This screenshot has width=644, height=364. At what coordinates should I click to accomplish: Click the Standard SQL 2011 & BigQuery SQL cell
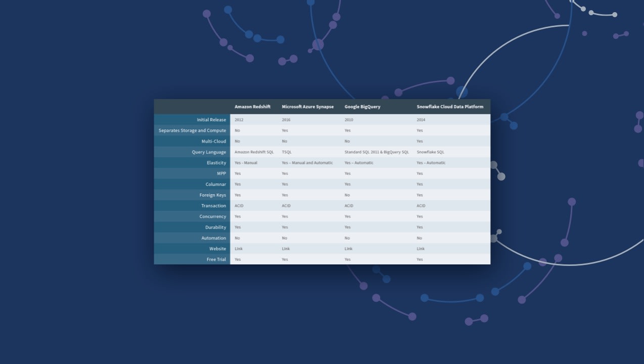pos(377,152)
